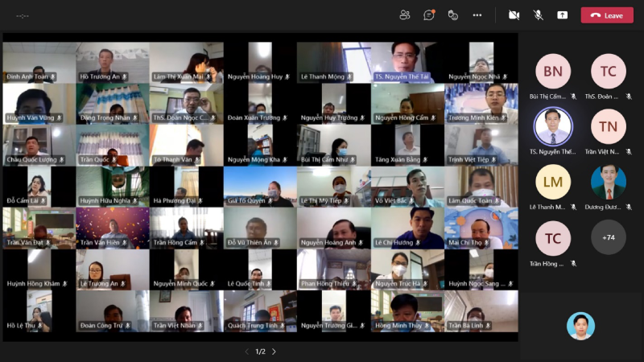The image size is (644, 362).
Task: Click the TN avatar of Trần Việt N.
Action: 608,126
